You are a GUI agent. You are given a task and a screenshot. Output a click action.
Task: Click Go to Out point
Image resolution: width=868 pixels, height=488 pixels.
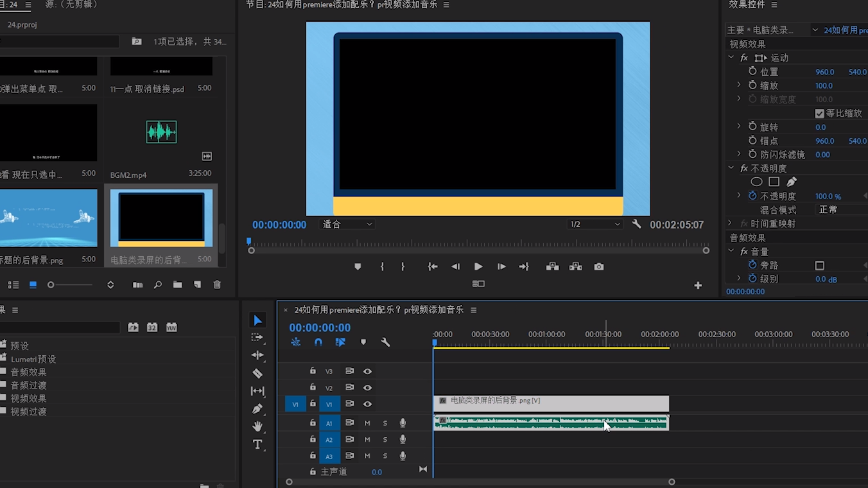(524, 266)
